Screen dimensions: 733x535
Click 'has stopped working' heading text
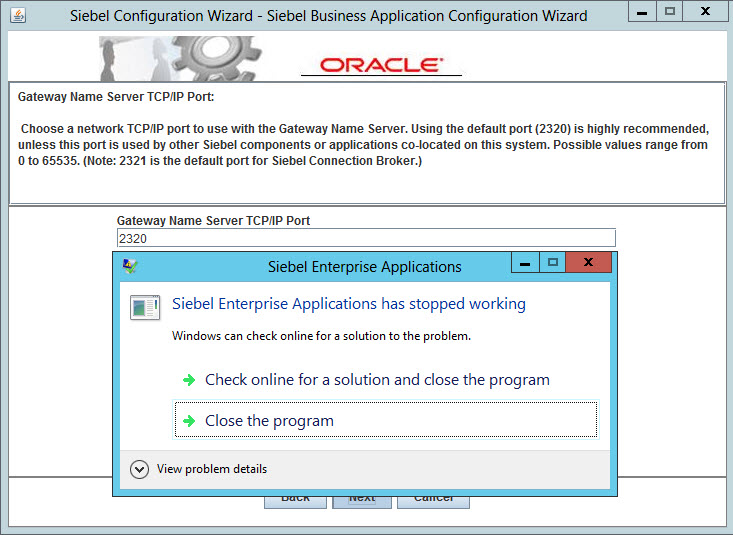coord(349,304)
